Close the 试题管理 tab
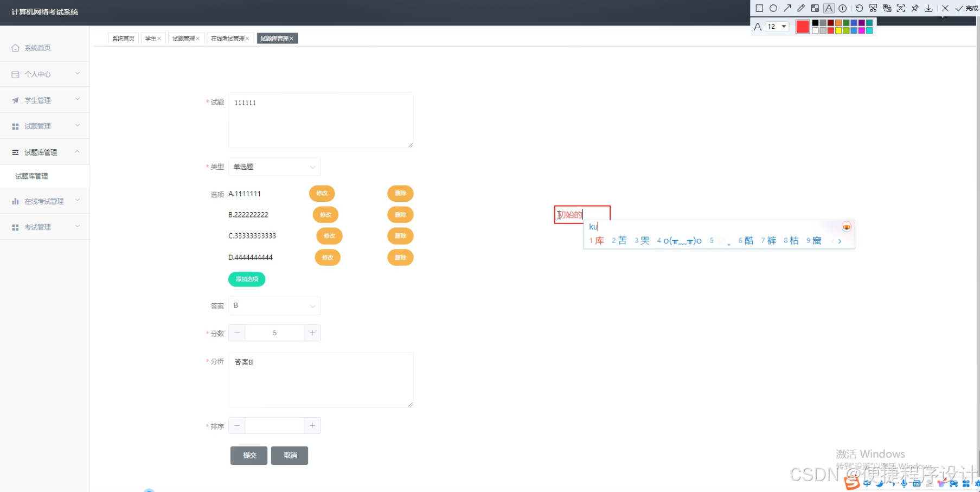The image size is (980, 492). [198, 39]
